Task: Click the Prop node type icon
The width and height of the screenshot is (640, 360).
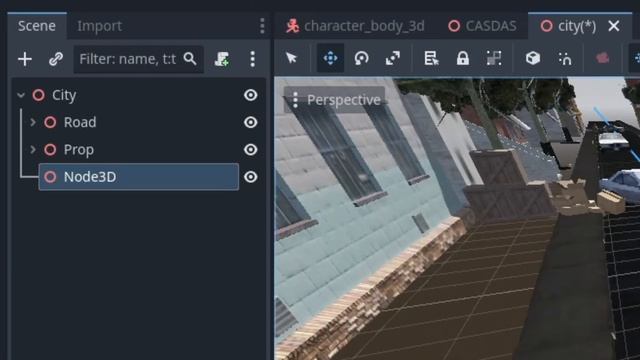Action: [x=50, y=150]
